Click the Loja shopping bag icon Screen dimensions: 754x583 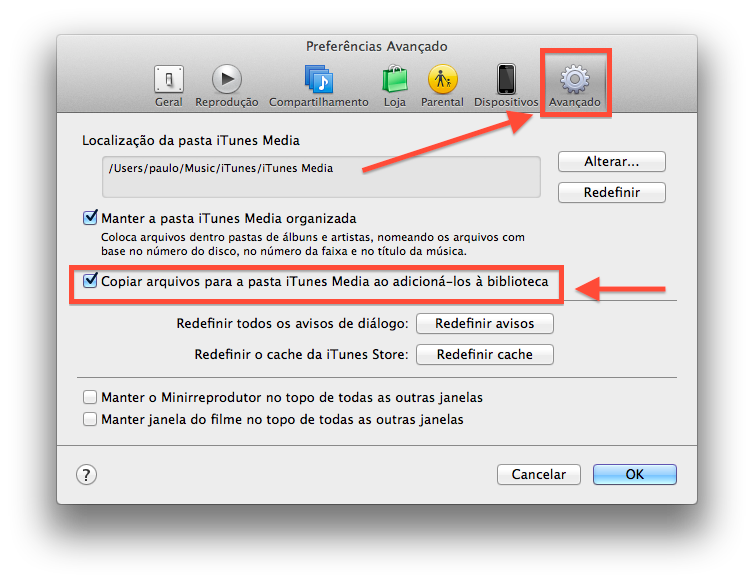[x=395, y=80]
